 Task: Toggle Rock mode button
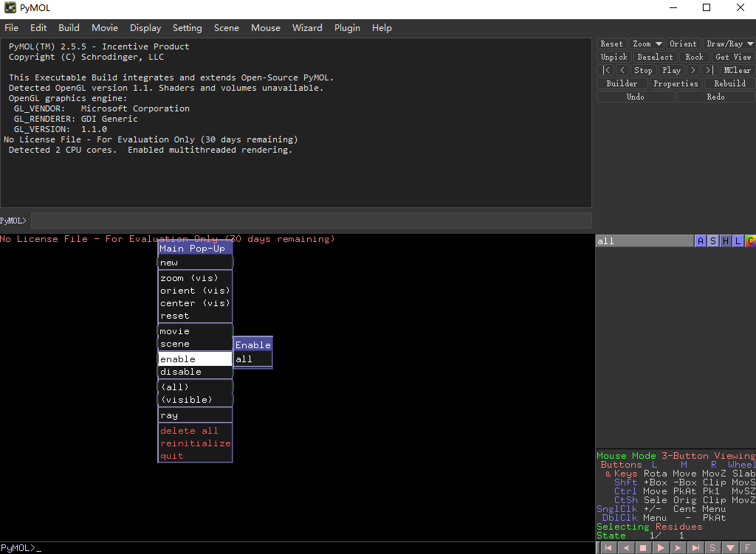tap(694, 57)
